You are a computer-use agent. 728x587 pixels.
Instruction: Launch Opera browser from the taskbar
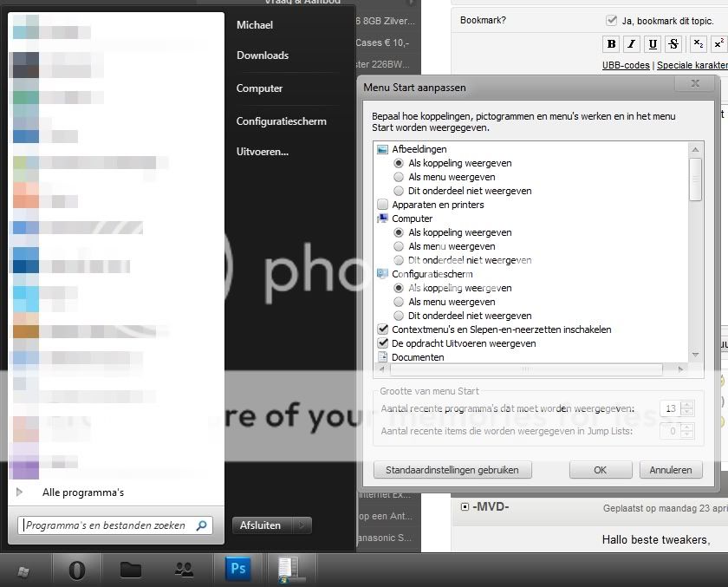[x=76, y=570]
